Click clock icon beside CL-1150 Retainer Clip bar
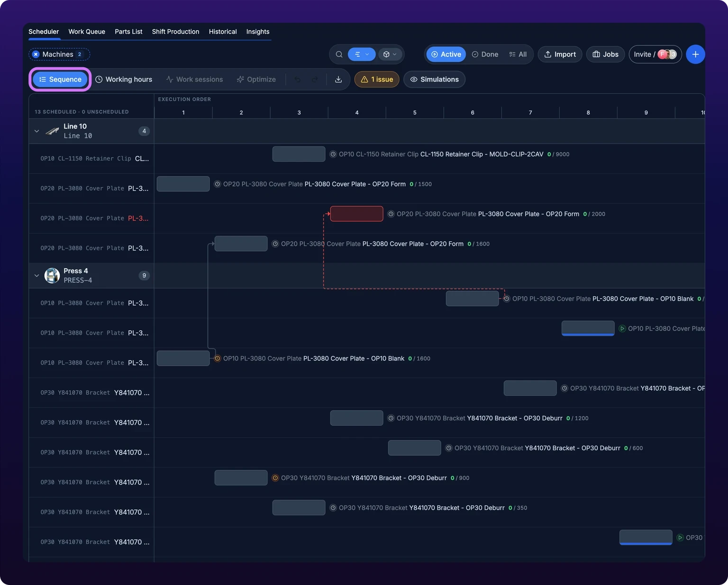The height and width of the screenshot is (585, 728). 333,154
